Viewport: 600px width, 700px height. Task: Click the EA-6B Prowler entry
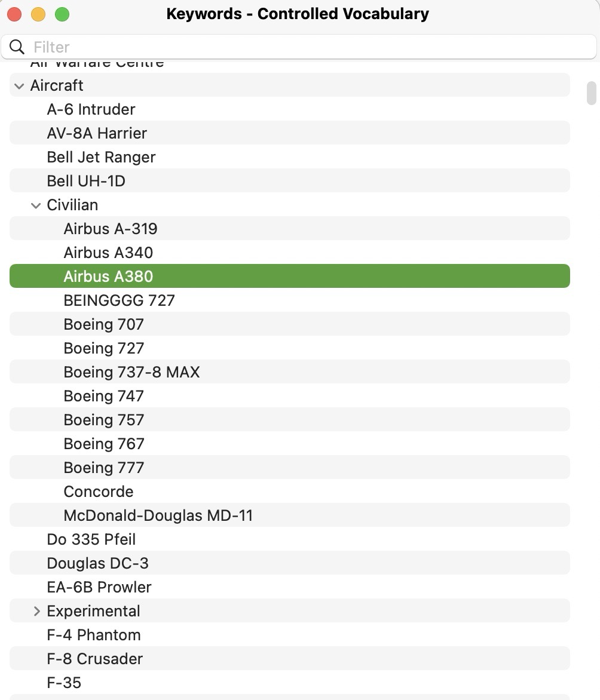99,587
